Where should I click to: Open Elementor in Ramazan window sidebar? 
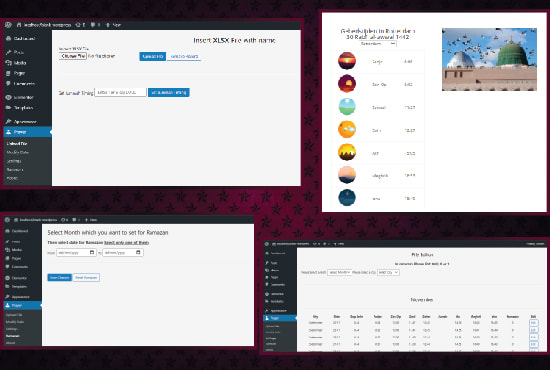[16, 278]
